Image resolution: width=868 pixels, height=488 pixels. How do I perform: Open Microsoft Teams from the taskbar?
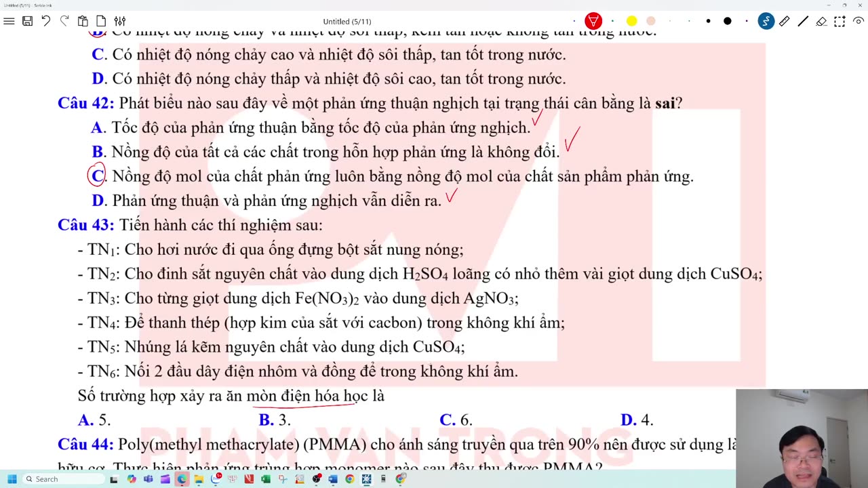pyautogui.click(x=148, y=479)
